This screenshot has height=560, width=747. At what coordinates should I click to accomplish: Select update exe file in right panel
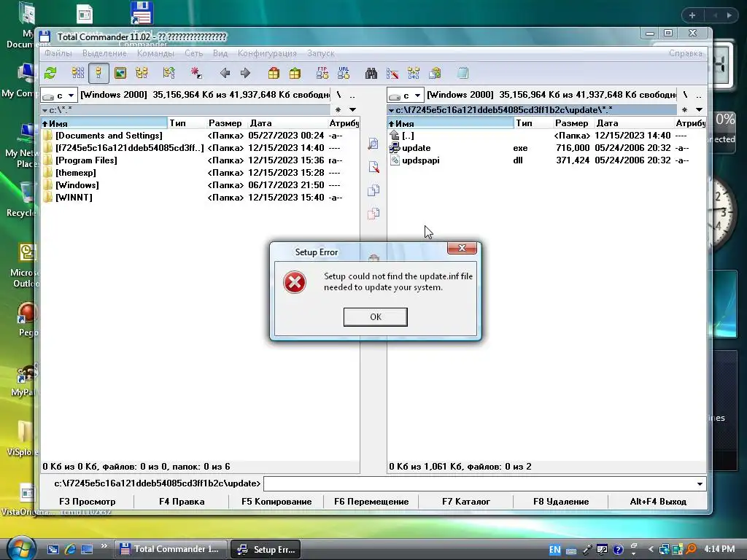pos(546,148)
